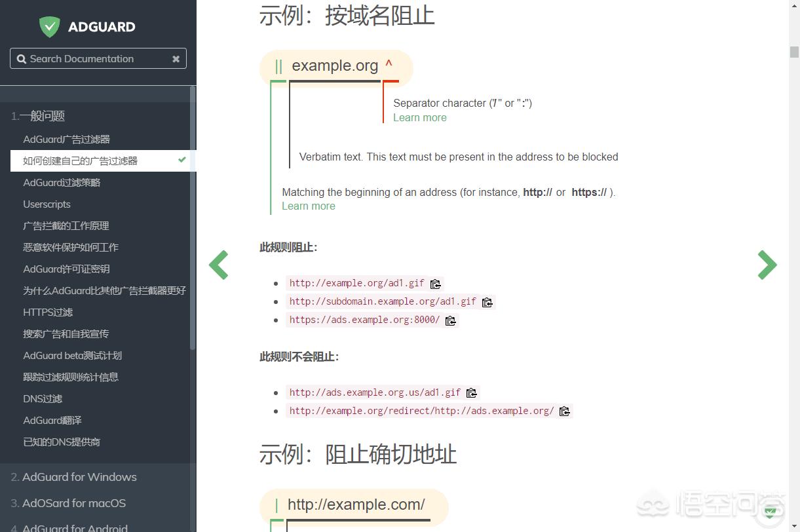The image size is (800, 532).
Task: Open the AdGuard过滤策略 page
Action: point(62,182)
